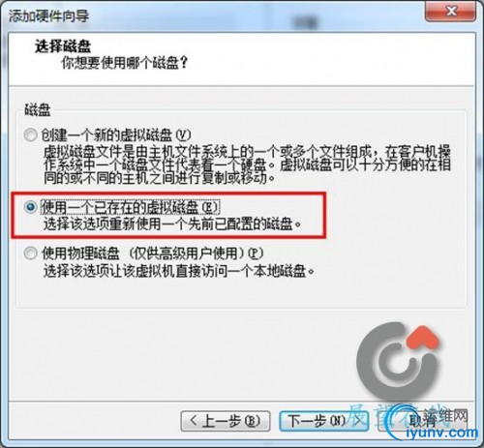Click the 选择该选项让该虚拟机直接访问一个本地磁盘 description
Image resolution: width=484 pixels, height=448 pixels.
tap(179, 271)
